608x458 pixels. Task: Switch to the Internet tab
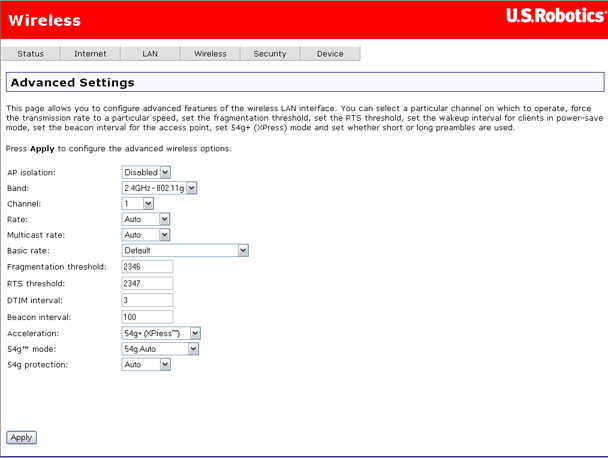point(90,54)
